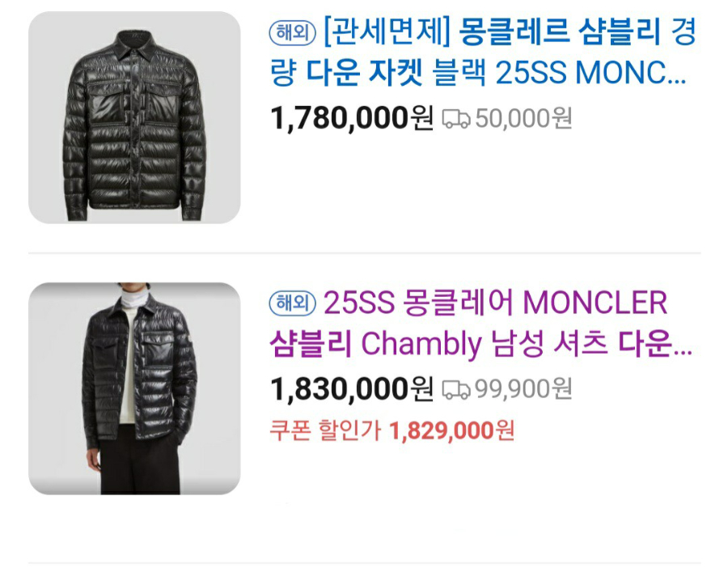The height and width of the screenshot is (585, 728).
Task: Click 해외 badge on the 몽클레어 Chambly listing
Action: 293,303
